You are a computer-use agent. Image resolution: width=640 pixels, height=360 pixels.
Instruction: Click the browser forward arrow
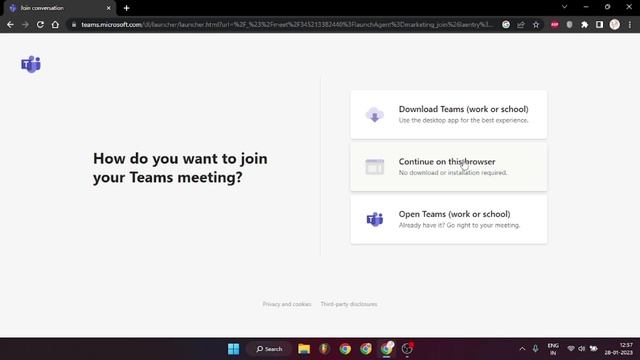point(25,24)
